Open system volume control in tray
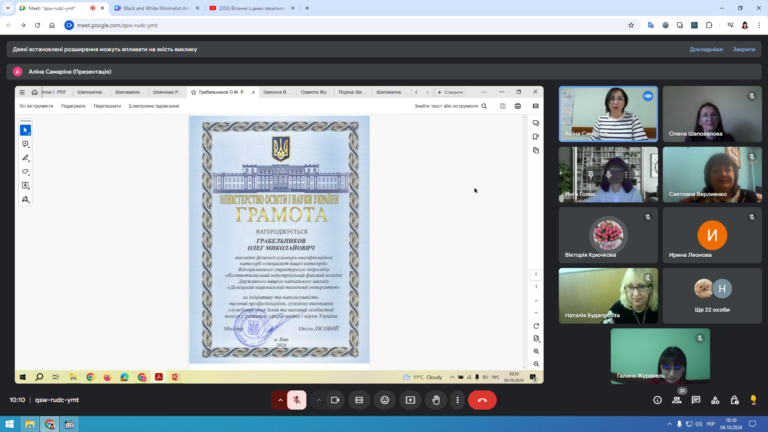Screen dimensions: 768x432 (698, 424)
